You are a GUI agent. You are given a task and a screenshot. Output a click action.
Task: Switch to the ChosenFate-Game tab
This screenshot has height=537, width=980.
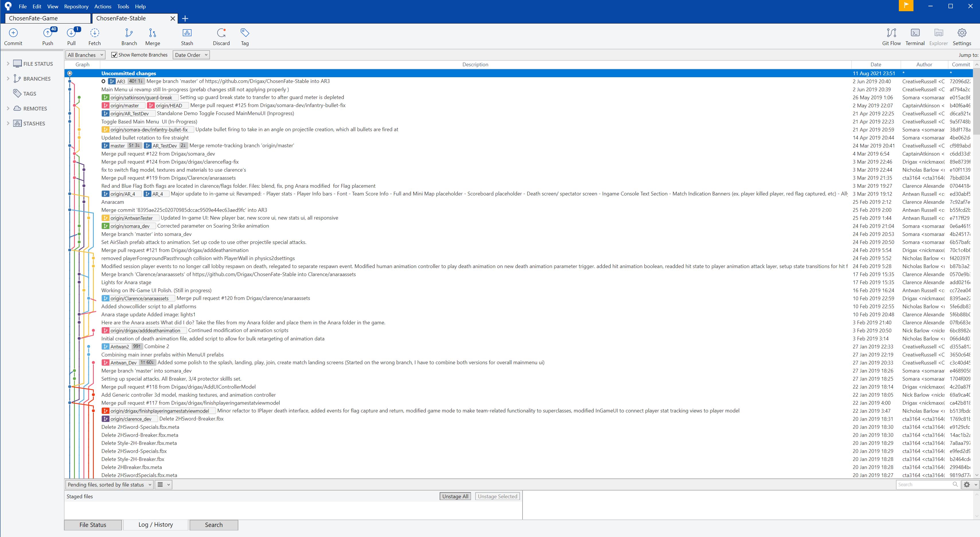point(48,18)
